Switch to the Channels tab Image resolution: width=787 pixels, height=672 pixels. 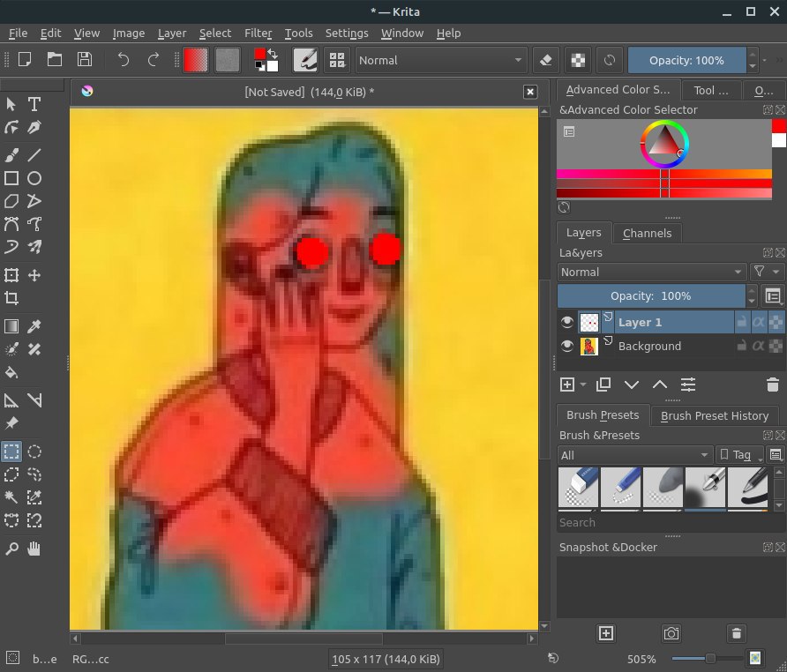(647, 234)
